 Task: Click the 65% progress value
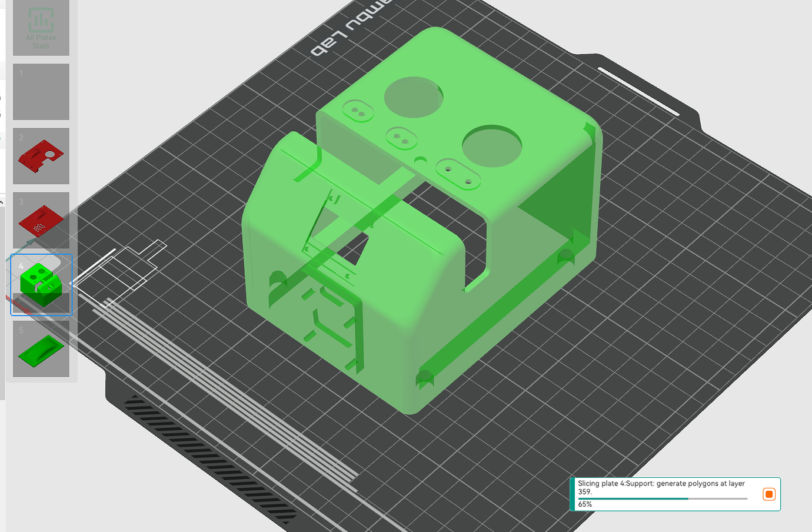point(585,504)
